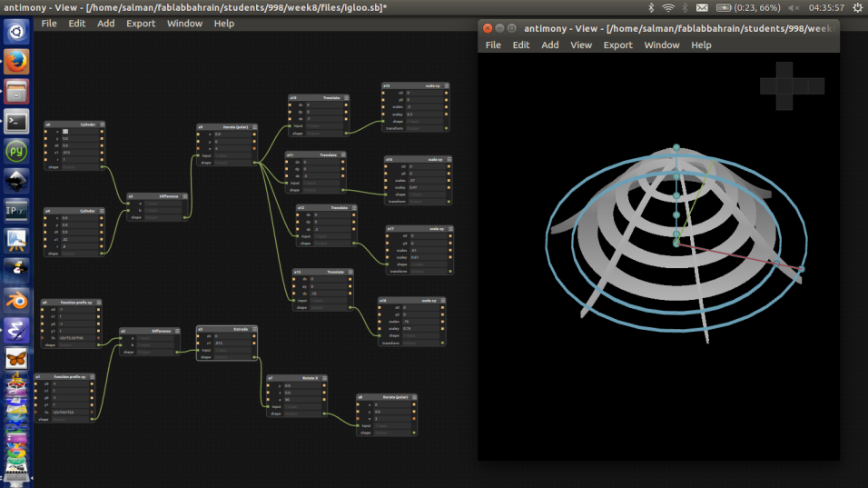Click z1 field of Cylinder a4
The image size is (868, 488).
[x=78, y=239]
